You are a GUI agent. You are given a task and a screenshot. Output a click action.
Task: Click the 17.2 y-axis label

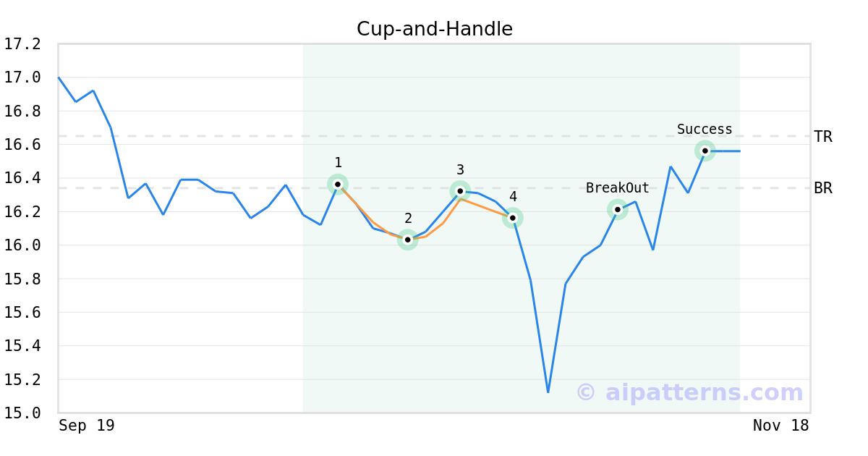pyautogui.click(x=22, y=44)
